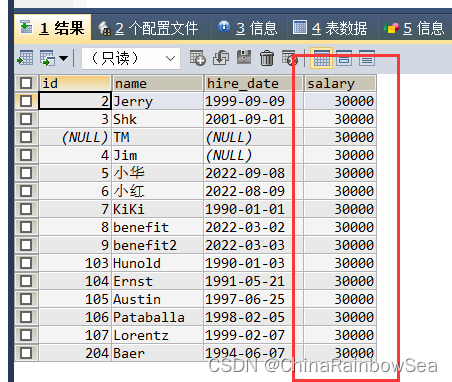The height and width of the screenshot is (382, 452).
Task: Switch to grid view mode
Action: (321, 58)
